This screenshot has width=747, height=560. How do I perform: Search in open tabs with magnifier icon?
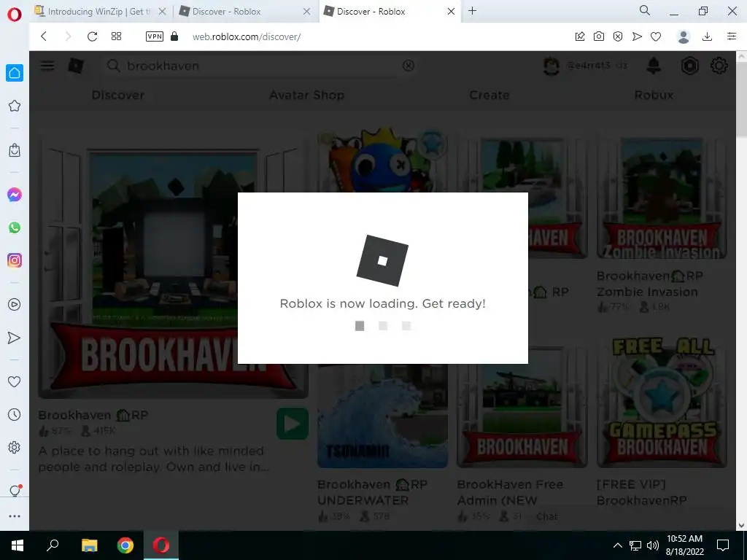[645, 10]
